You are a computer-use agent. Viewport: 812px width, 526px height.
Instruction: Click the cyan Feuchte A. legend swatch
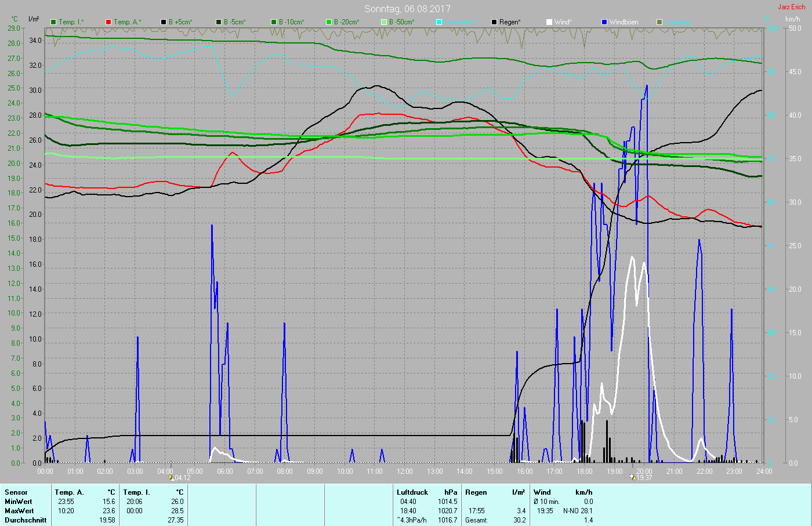click(439, 22)
